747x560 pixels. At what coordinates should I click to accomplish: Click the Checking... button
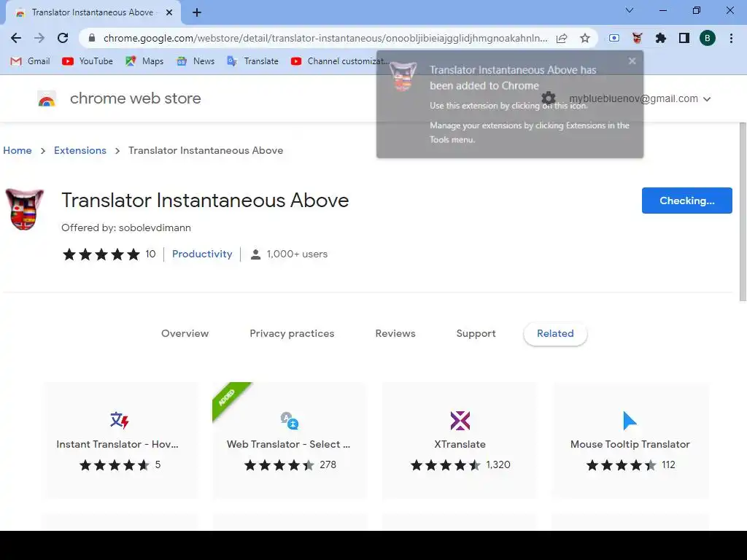pos(686,201)
